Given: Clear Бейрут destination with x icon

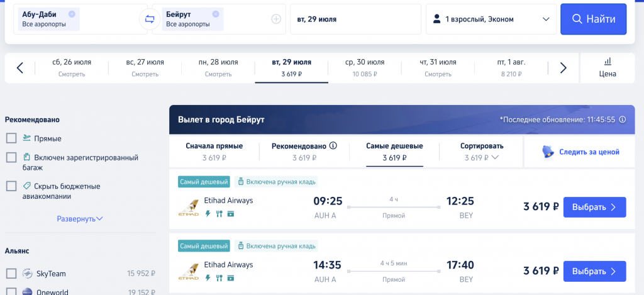Looking at the screenshot, I should coord(216,14).
